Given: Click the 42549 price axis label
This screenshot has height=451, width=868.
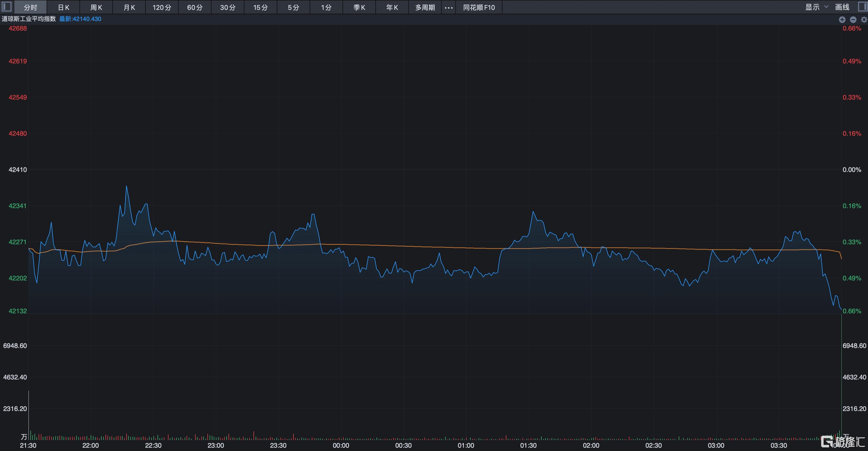Looking at the screenshot, I should tap(18, 97).
